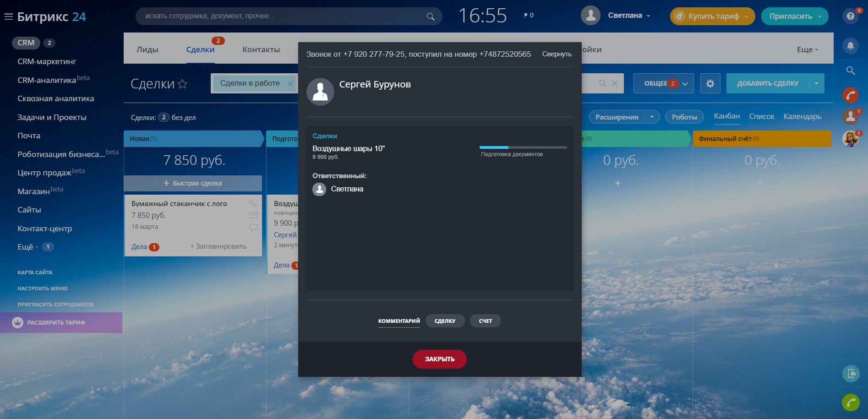This screenshot has width=868, height=419.
Task: Remove the Сделки в работе filter chip
Action: (x=290, y=83)
